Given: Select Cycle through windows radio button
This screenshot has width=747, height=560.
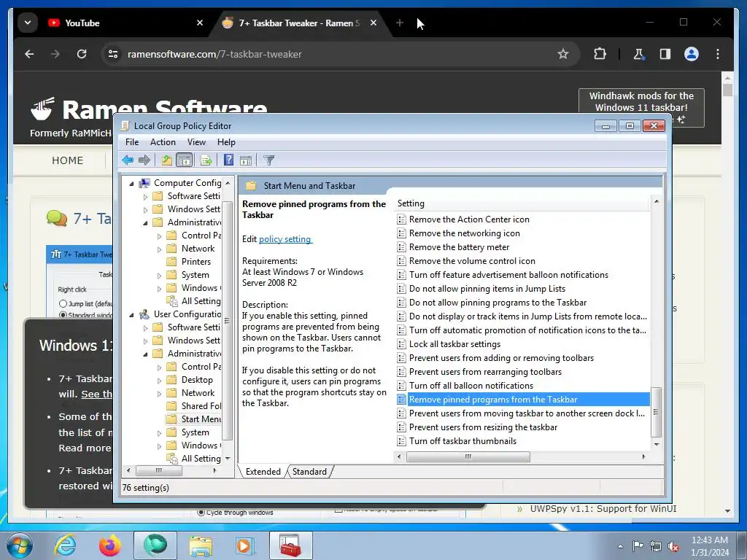Looking at the screenshot, I should point(201,513).
